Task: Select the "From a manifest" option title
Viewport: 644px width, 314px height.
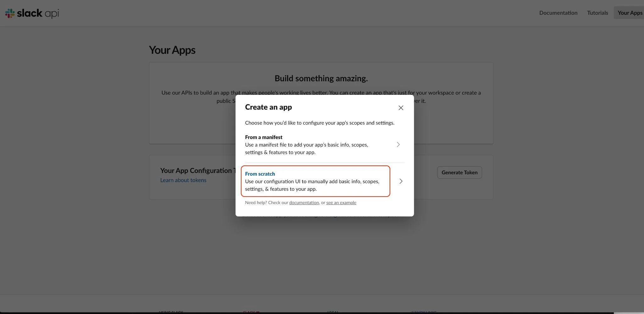Action: [x=264, y=137]
